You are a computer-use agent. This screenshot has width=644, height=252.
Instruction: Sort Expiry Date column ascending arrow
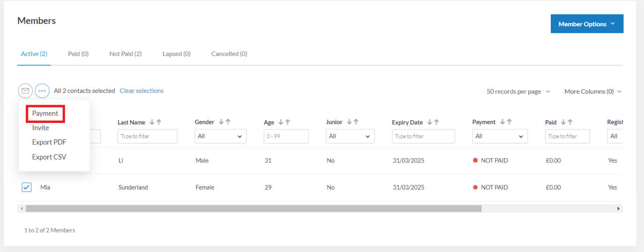[x=436, y=122]
